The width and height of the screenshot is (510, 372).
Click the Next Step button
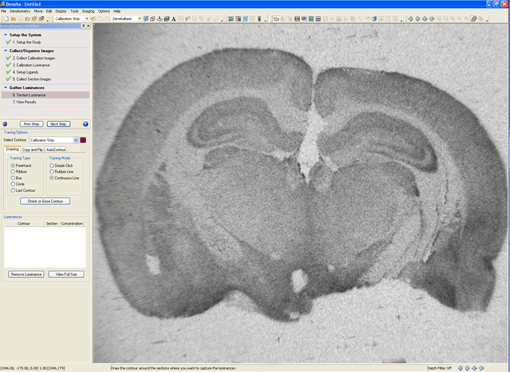58,124
